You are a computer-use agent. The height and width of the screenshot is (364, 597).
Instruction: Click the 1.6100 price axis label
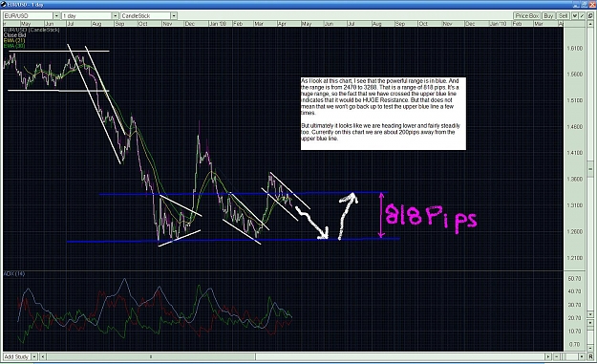575,48
